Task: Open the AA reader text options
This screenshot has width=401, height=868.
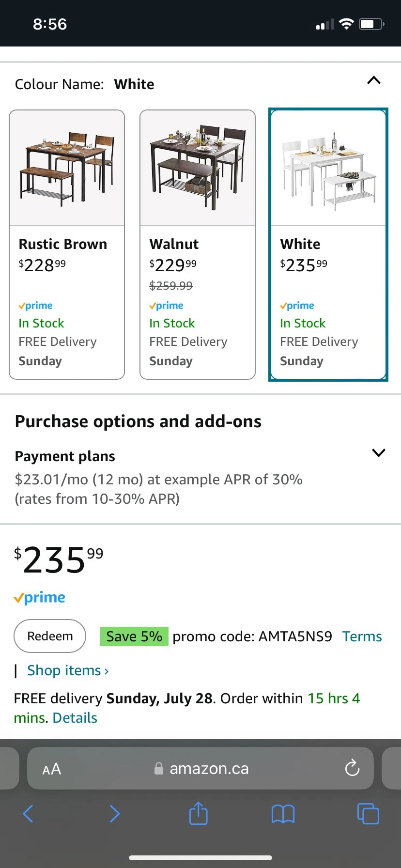Action: click(52, 769)
